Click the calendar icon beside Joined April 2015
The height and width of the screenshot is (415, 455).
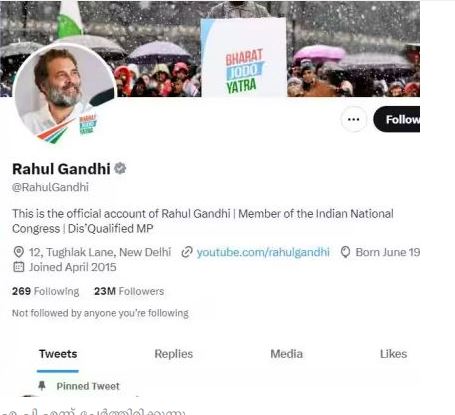coord(19,267)
